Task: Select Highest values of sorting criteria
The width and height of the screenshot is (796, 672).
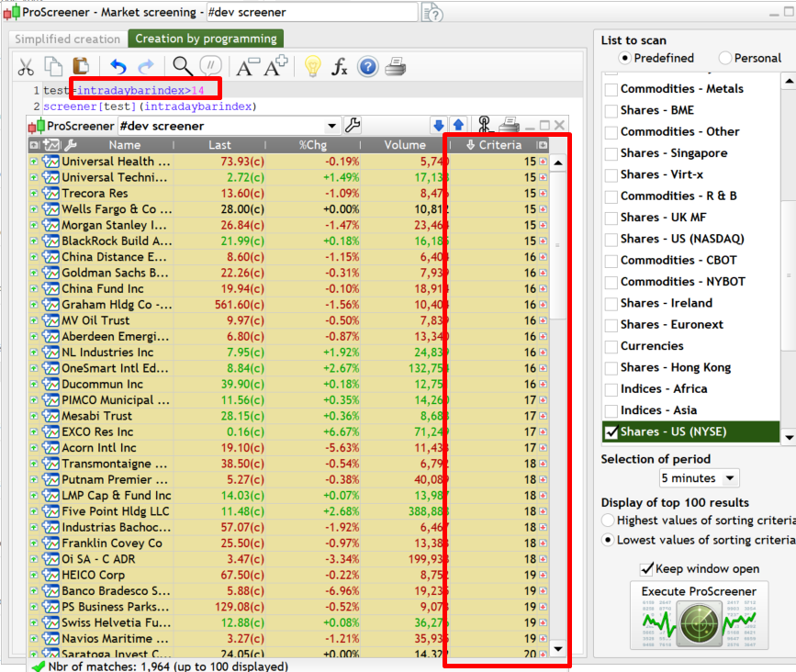Action: 608,521
